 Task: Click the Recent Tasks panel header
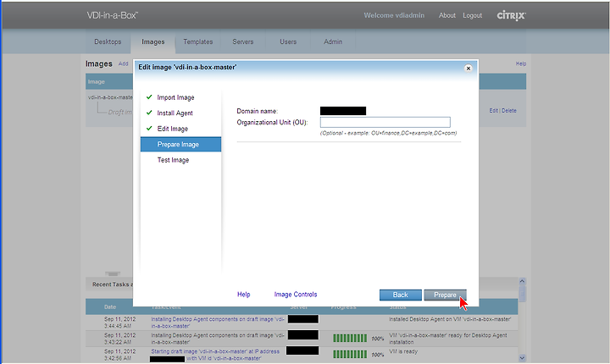113,284
